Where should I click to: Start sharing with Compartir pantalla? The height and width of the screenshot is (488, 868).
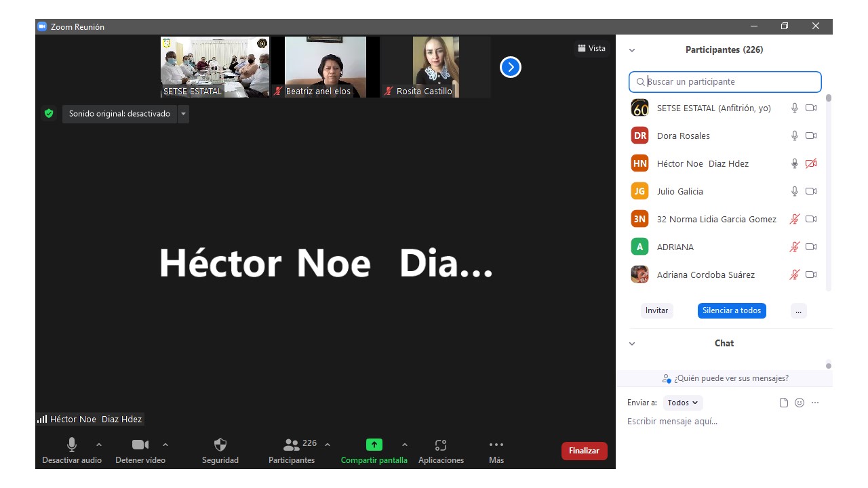pyautogui.click(x=374, y=451)
